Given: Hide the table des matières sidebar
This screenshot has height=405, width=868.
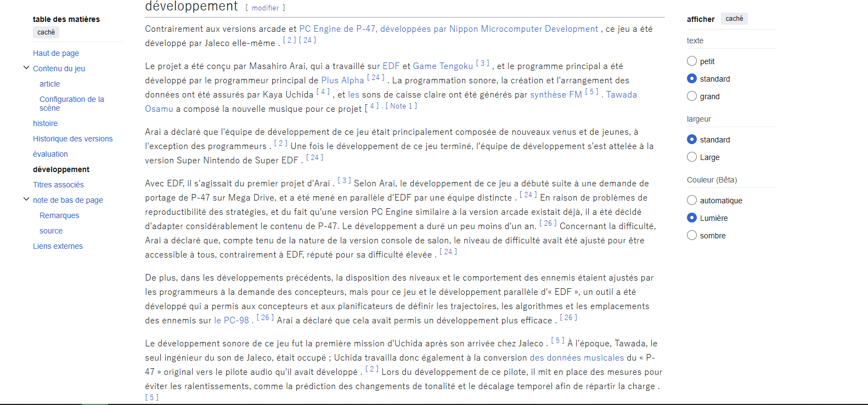Looking at the screenshot, I should tap(46, 32).
